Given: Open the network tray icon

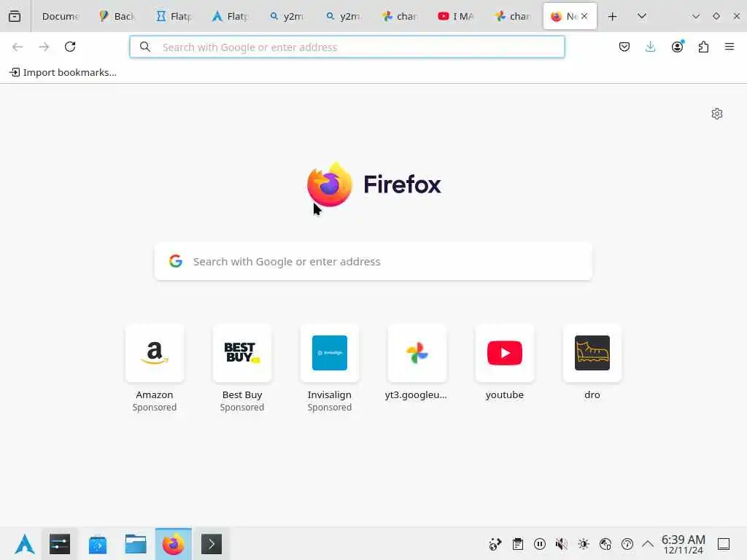Looking at the screenshot, I should click(605, 544).
